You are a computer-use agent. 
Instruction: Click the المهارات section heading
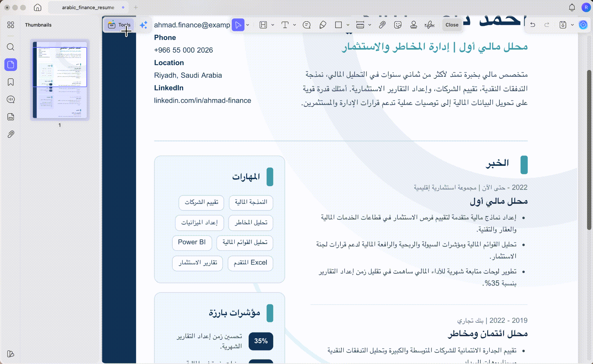(246, 177)
